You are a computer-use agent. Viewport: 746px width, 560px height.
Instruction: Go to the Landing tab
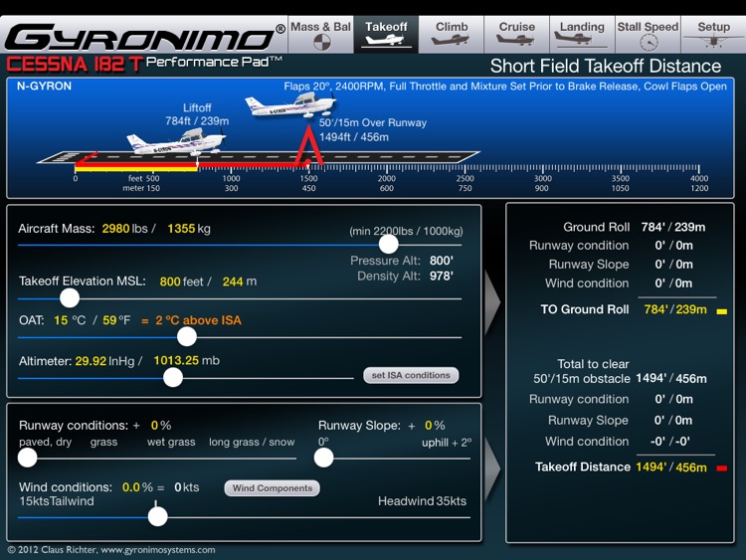(582, 34)
